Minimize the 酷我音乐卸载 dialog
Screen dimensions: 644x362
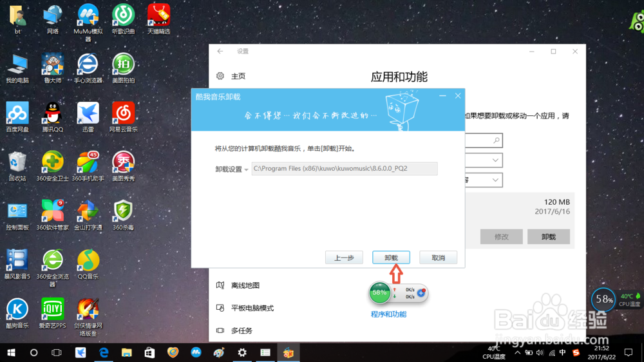pos(442,96)
